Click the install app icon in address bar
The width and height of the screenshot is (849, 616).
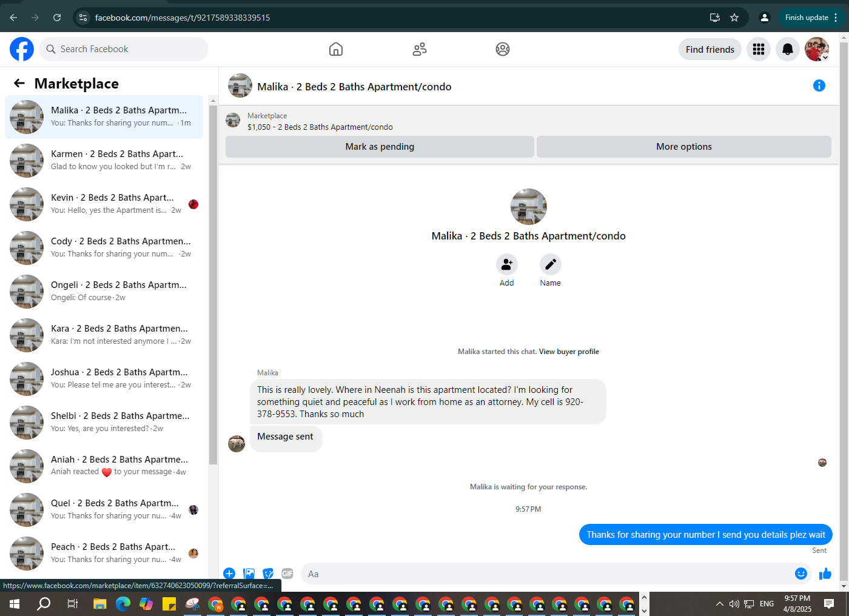click(715, 18)
